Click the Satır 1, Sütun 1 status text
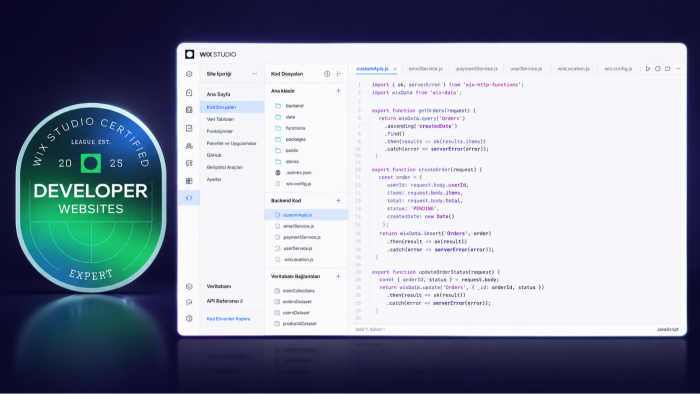The height and width of the screenshot is (394, 700). coord(370,329)
